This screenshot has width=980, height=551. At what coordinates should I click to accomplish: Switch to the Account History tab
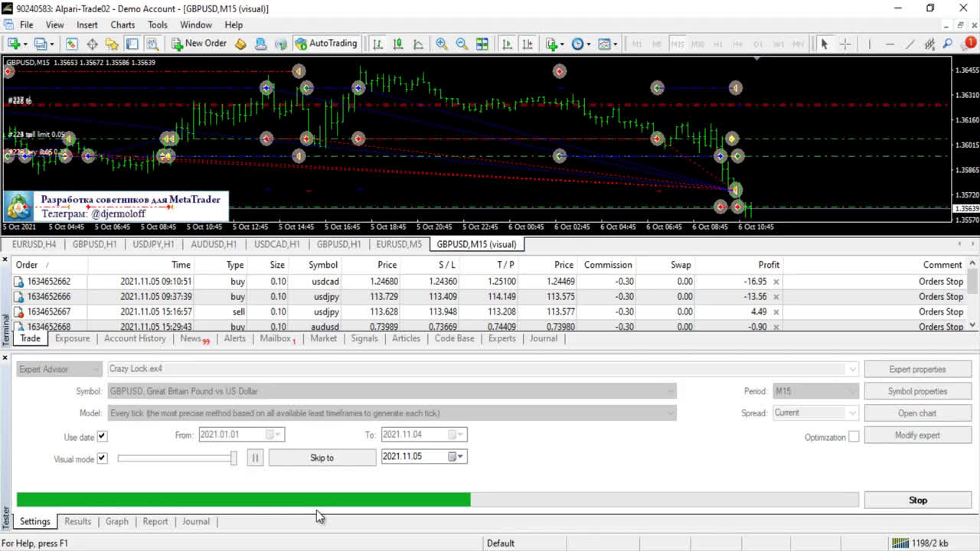pos(135,338)
